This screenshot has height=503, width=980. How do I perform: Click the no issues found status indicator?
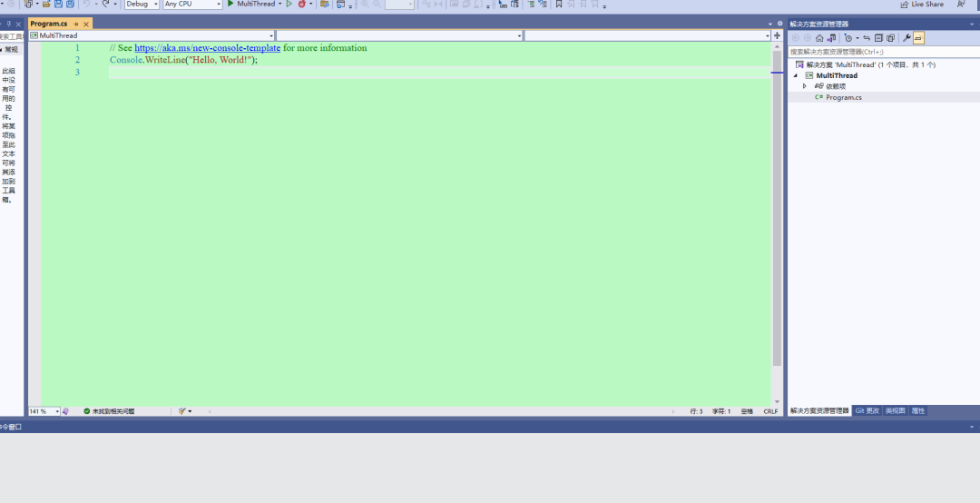point(109,411)
